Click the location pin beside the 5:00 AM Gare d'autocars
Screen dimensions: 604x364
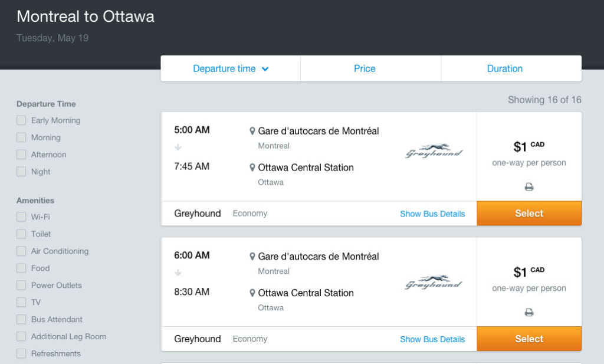[x=252, y=131]
